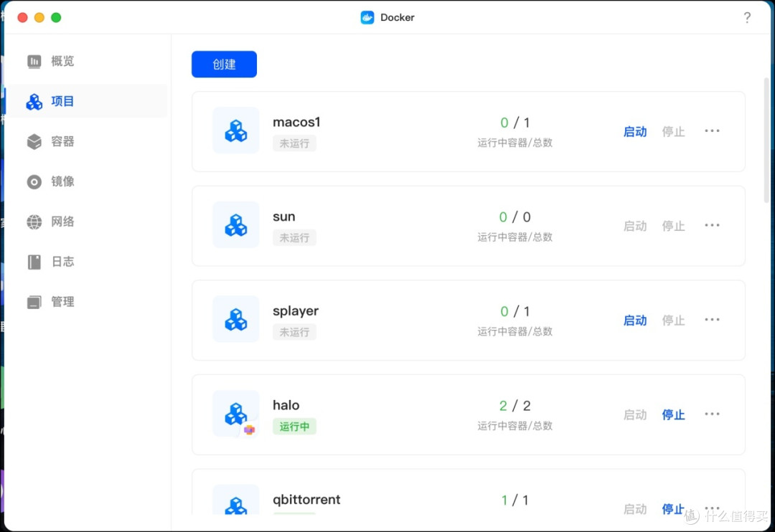Stop the halo project with 停止
The width and height of the screenshot is (775, 532).
pyautogui.click(x=673, y=415)
